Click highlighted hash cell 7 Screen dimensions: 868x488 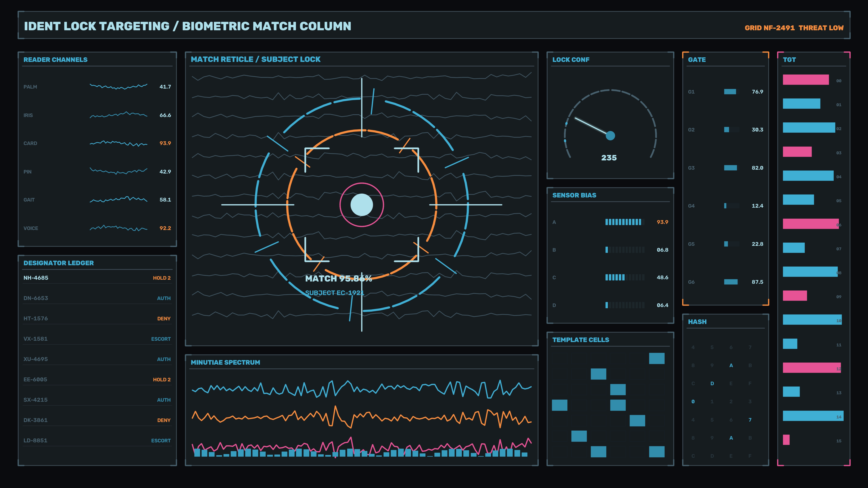pyautogui.click(x=750, y=420)
